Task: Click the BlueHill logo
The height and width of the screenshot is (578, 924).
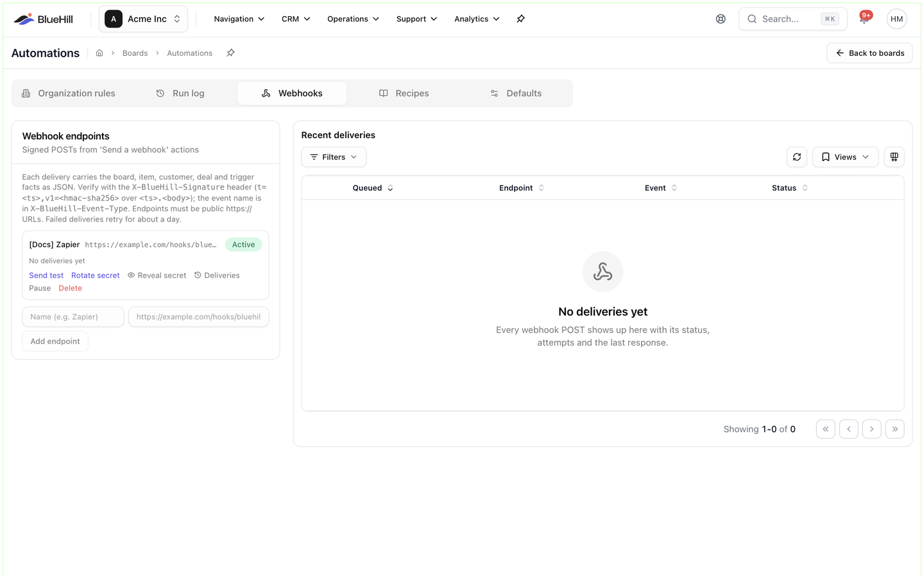Action: tap(43, 19)
